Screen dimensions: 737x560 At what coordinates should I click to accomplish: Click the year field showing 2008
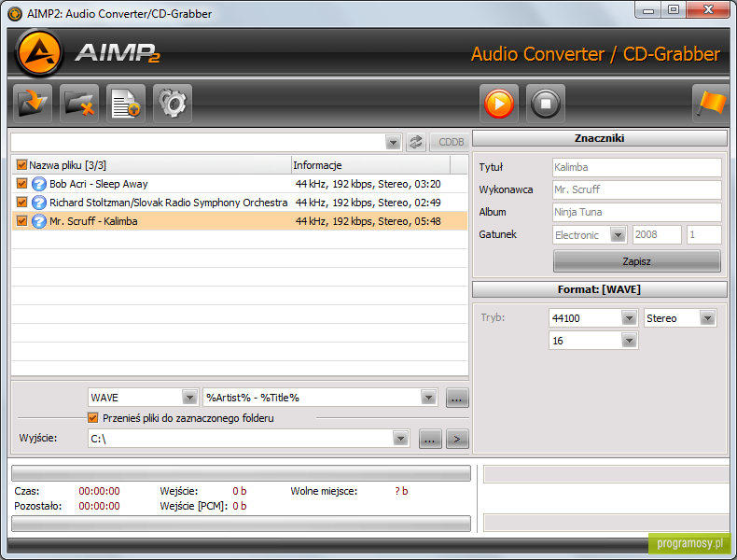coord(657,234)
